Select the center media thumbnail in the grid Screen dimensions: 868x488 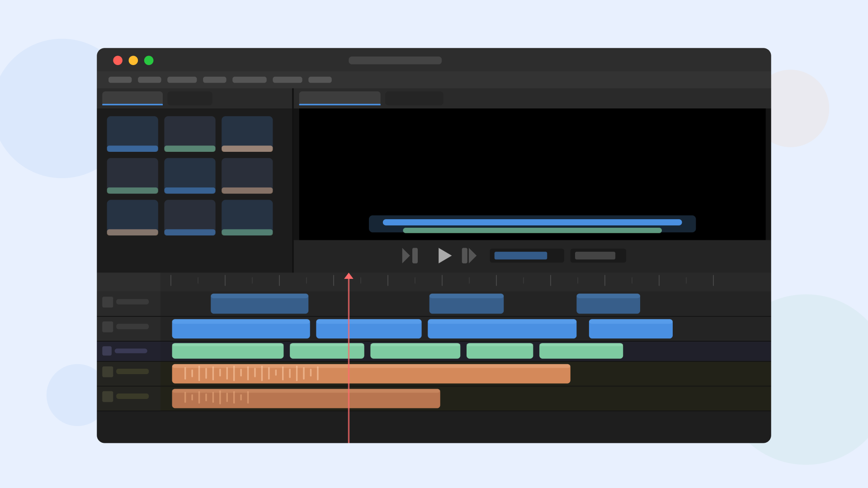pyautogui.click(x=189, y=176)
